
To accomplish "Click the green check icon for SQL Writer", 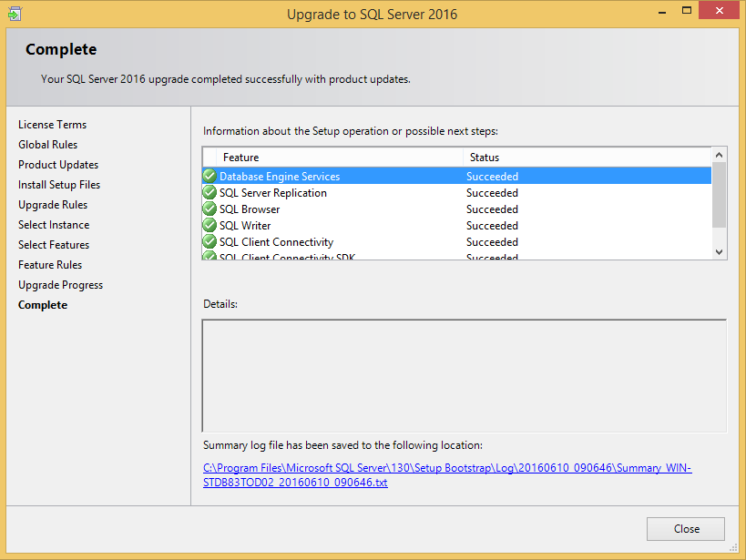I will coord(209,226).
